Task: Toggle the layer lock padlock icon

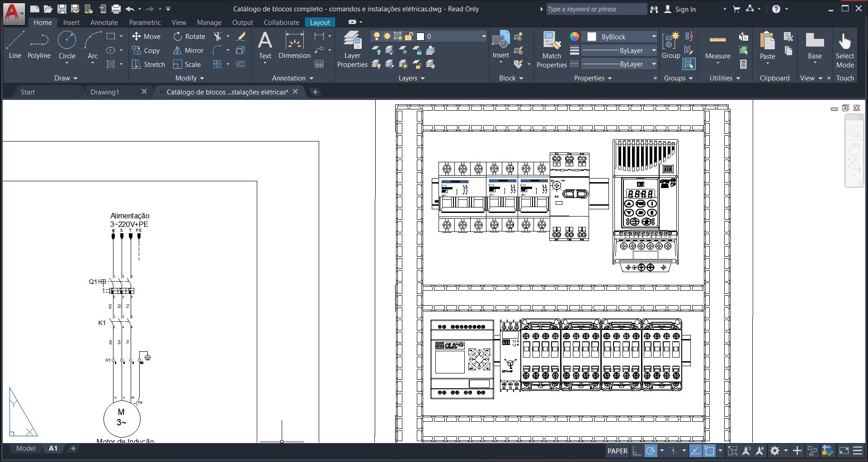Action: click(408, 36)
